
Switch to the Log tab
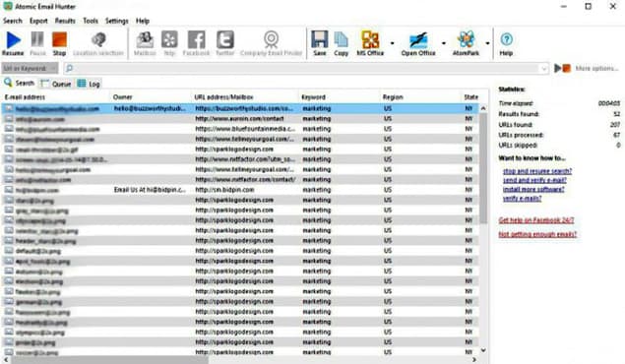[89, 84]
